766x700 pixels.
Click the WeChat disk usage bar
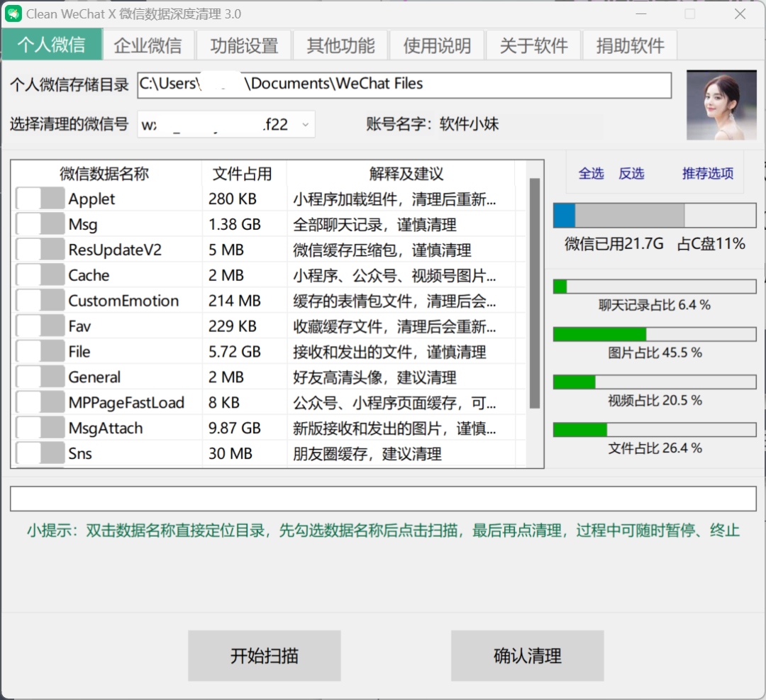655,216
